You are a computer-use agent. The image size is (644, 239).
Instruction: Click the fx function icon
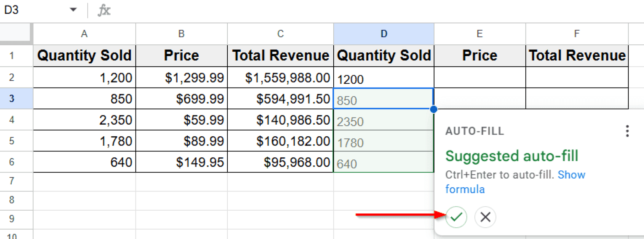click(x=104, y=10)
